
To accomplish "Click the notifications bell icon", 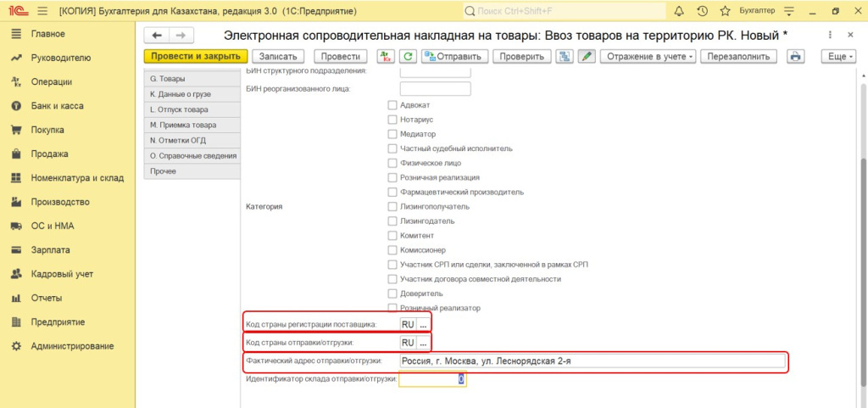I will pyautogui.click(x=679, y=11).
